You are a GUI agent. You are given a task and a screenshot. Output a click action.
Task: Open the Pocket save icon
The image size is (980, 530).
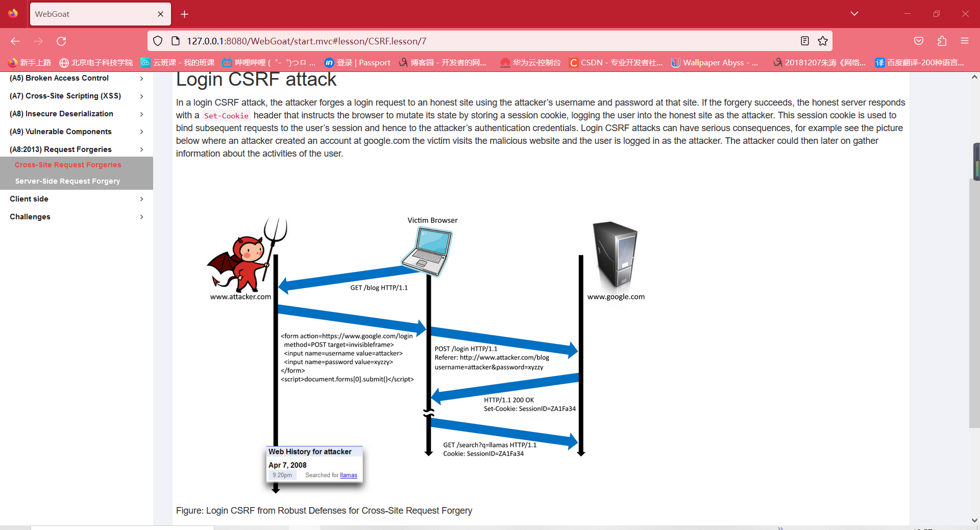tap(919, 41)
